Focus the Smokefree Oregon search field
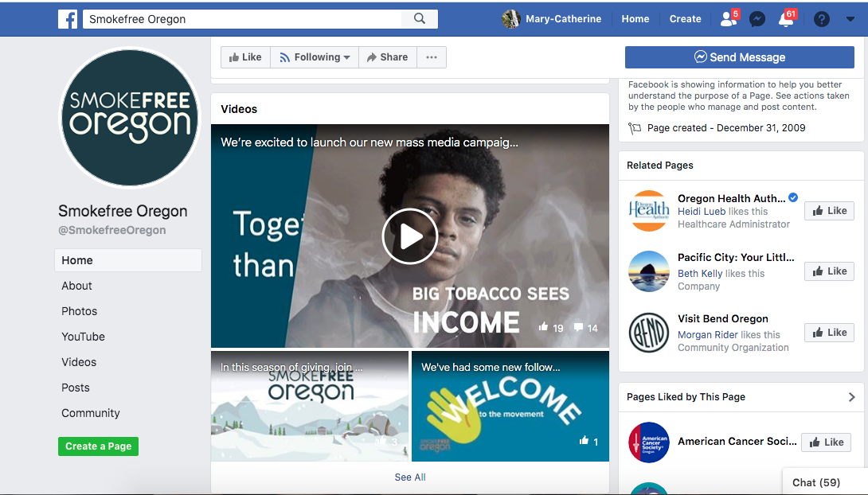The image size is (868, 495). coord(242,19)
